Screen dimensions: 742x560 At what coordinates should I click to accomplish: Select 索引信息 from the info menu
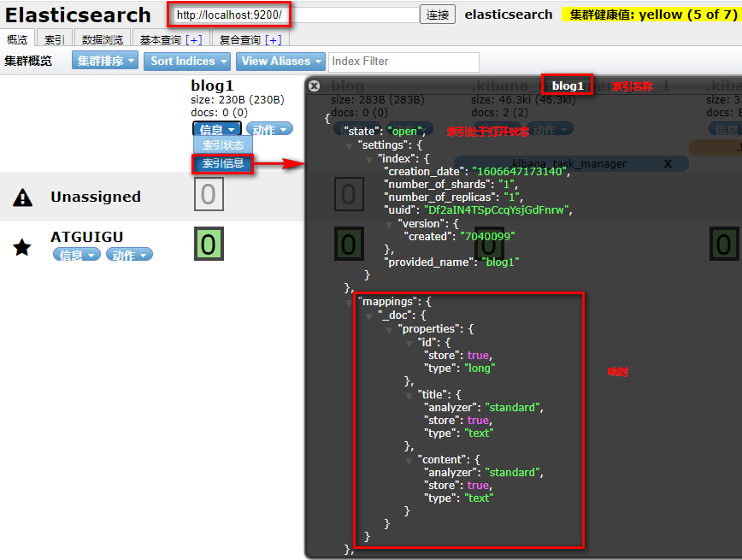tap(223, 163)
